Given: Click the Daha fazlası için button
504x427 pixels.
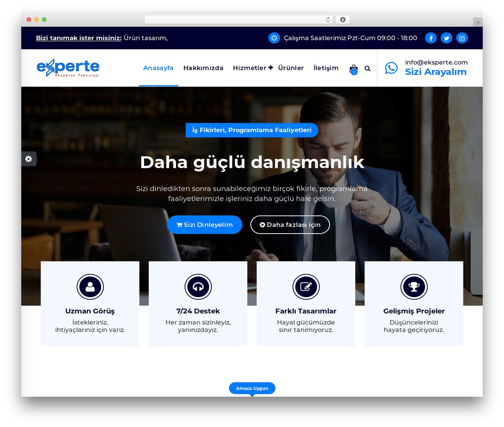Looking at the screenshot, I should [290, 225].
